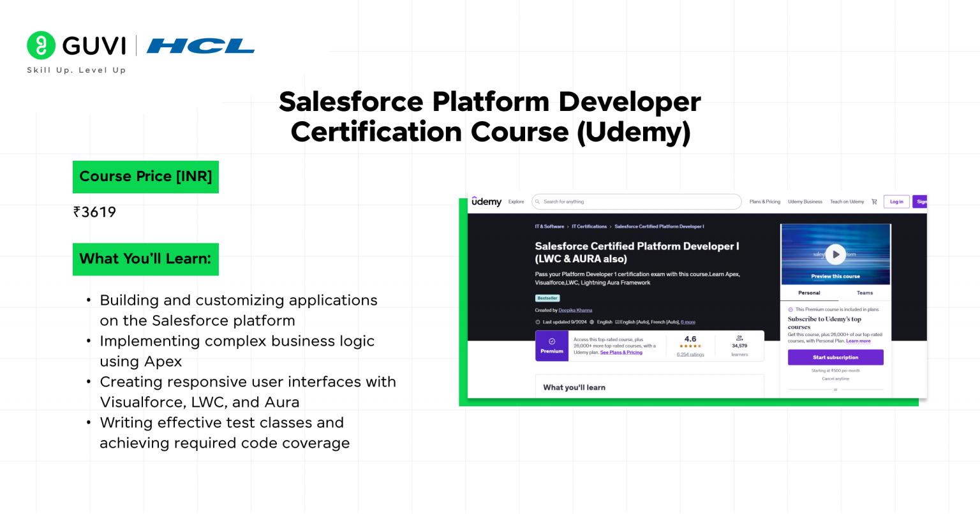
Task: Click the Search for anything field
Action: (x=636, y=202)
